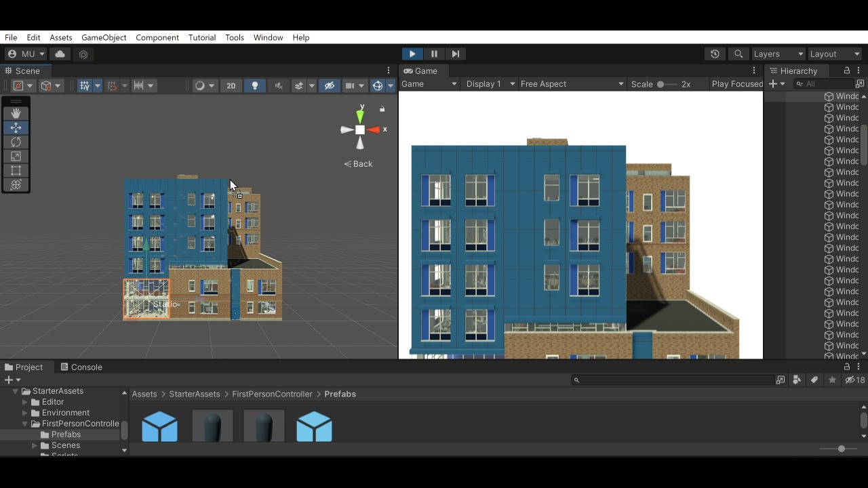Toggle 2D scene view mode
The image size is (868, 488).
[x=231, y=85]
